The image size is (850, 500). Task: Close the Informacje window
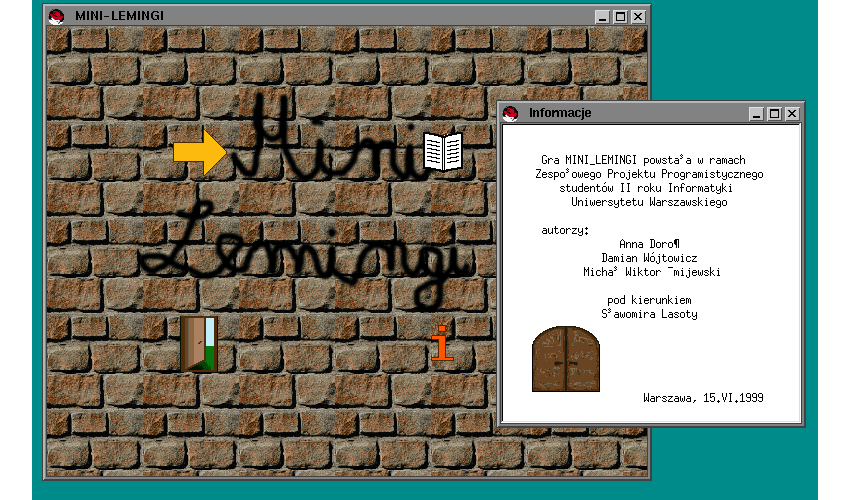(x=791, y=114)
